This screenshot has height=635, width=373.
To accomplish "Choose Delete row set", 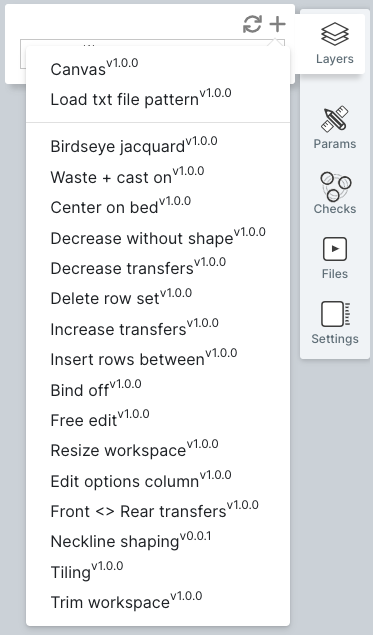I will coord(158,298).
